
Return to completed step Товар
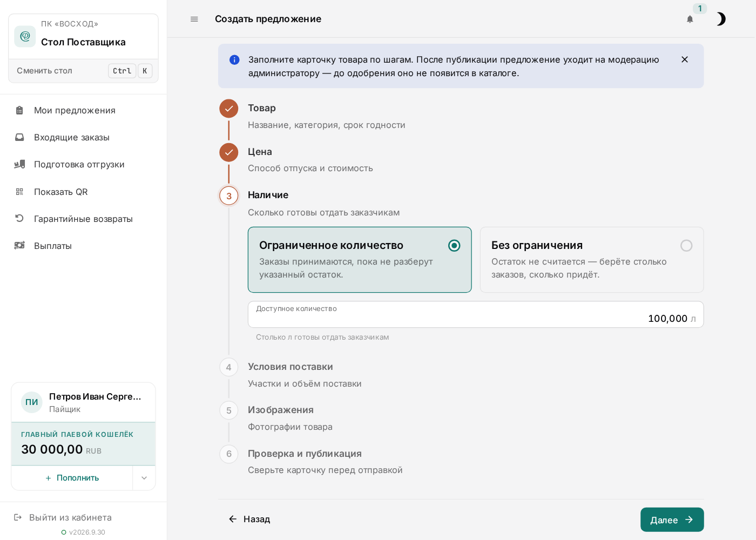click(x=229, y=109)
